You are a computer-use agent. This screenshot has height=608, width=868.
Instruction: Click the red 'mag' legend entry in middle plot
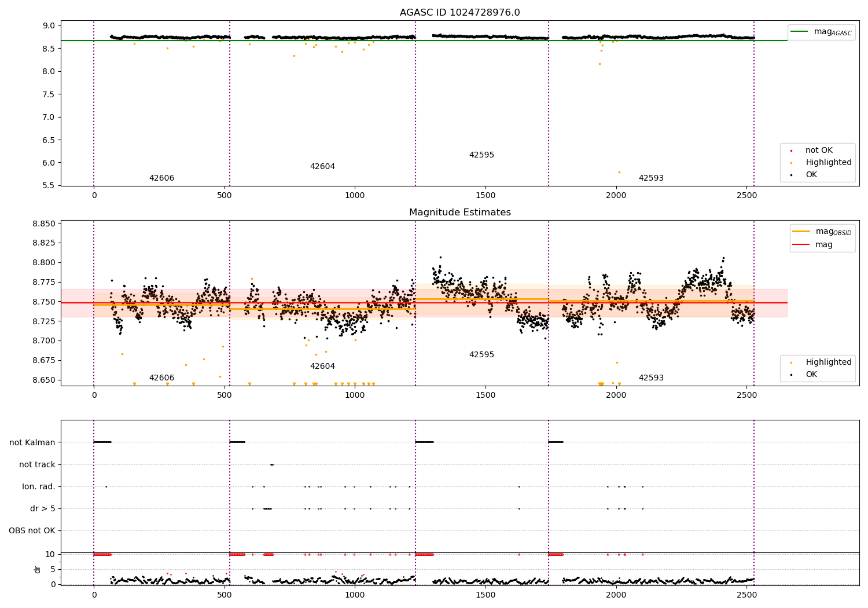814,245
